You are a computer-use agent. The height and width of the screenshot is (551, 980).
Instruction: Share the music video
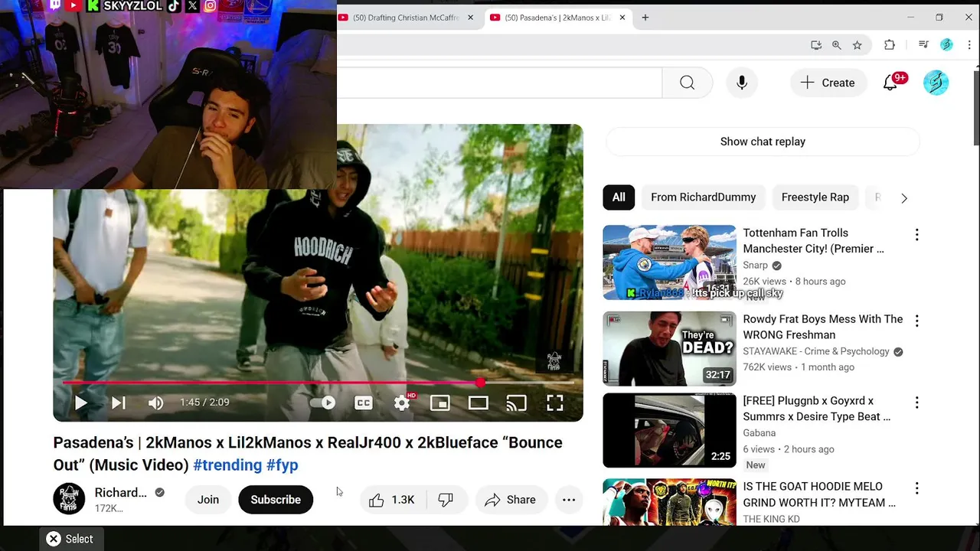[x=510, y=500]
